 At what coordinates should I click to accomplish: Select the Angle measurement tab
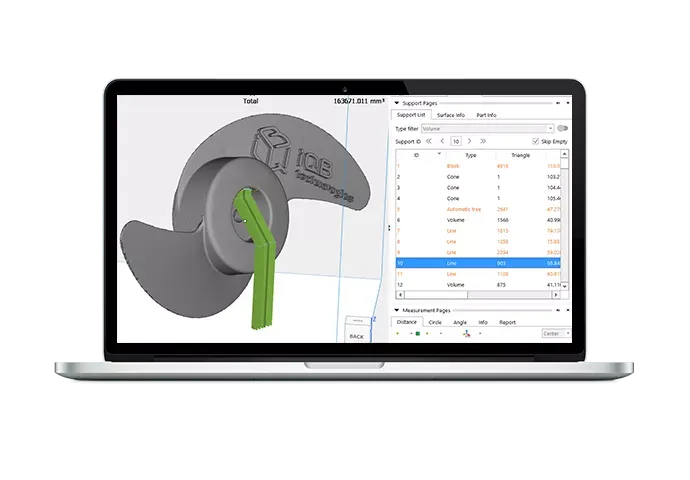[460, 322]
